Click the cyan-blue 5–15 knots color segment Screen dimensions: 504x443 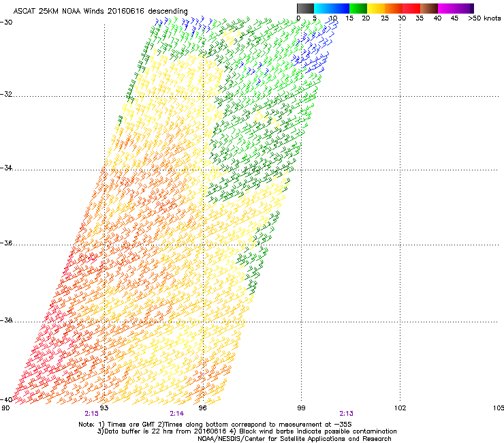click(332, 8)
